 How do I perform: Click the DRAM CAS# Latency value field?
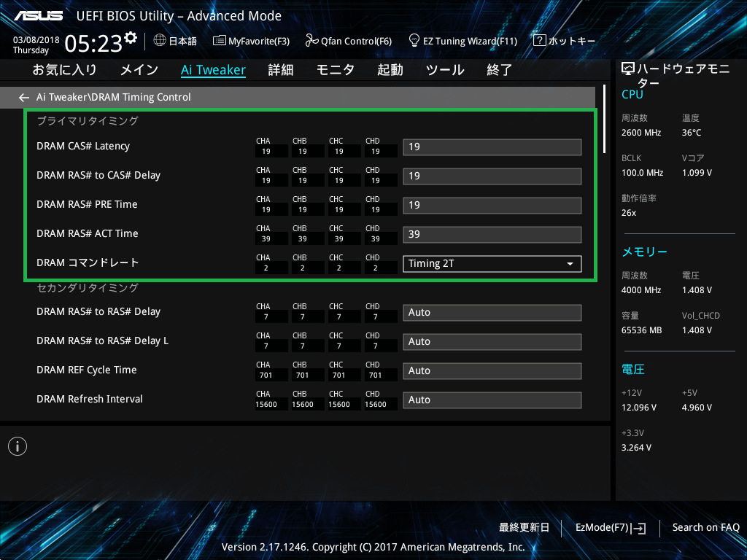point(492,147)
